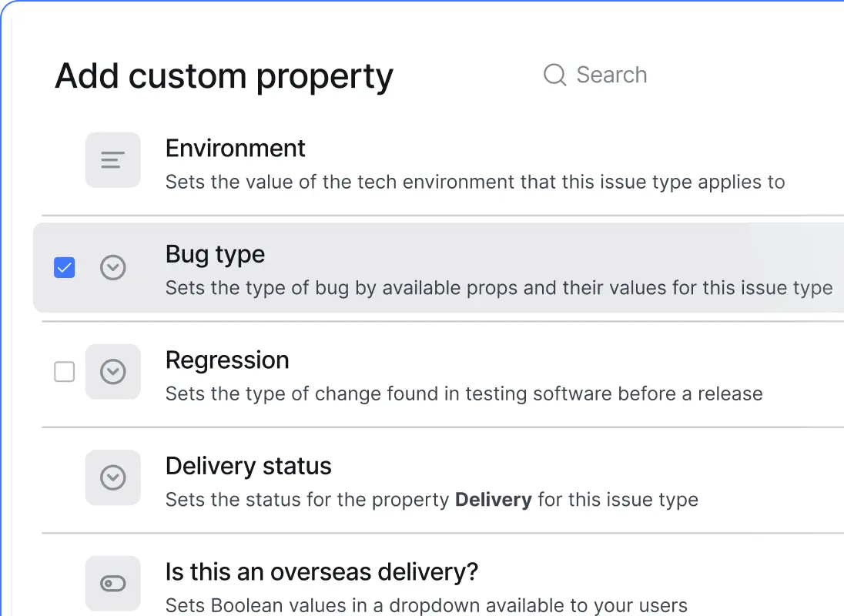Click the Environment description text
Image resolution: width=844 pixels, height=616 pixels.
click(475, 182)
